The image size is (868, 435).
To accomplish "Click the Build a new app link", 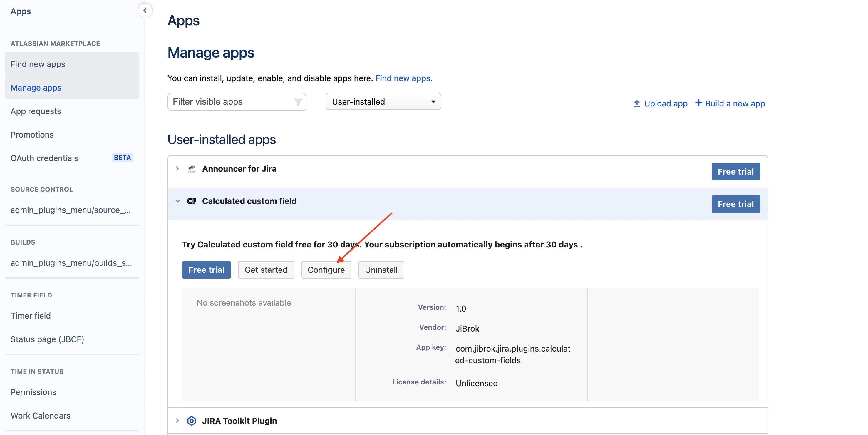I will coord(735,103).
